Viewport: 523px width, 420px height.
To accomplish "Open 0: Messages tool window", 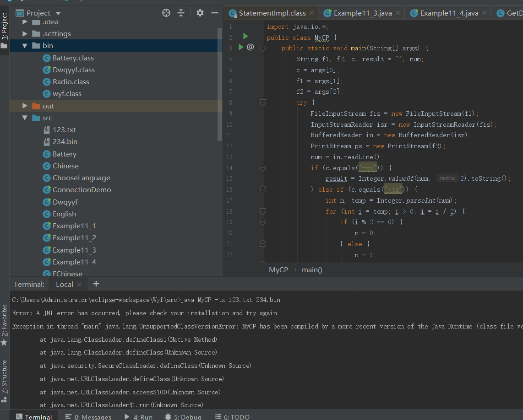I will click(x=88, y=417).
